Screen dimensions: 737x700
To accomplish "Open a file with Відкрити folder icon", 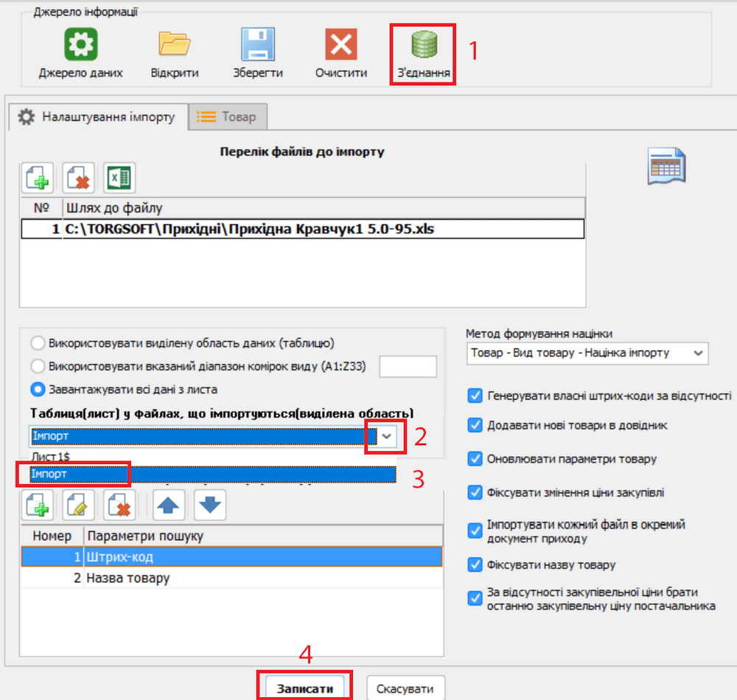I will 175,46.
